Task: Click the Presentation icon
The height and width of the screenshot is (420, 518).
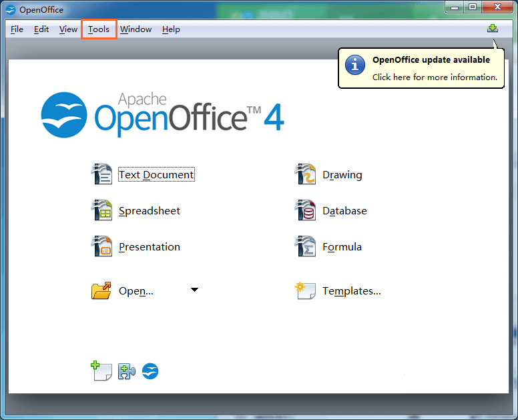Action: [x=102, y=246]
